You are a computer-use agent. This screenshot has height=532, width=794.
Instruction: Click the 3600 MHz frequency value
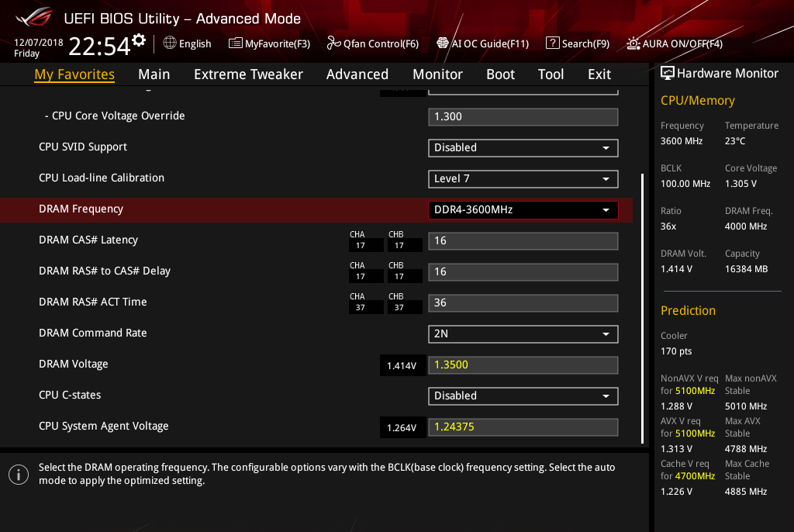pyautogui.click(x=681, y=141)
